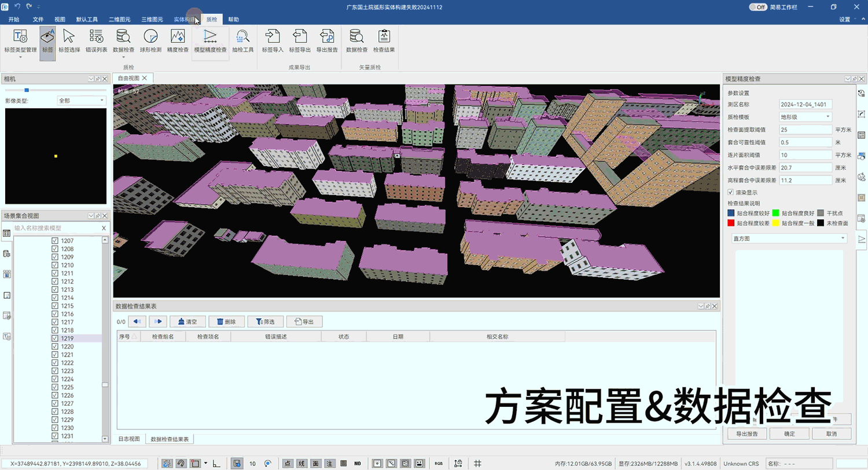The image size is (868, 470).
Task: Open the 文件 menu
Action: point(38,20)
